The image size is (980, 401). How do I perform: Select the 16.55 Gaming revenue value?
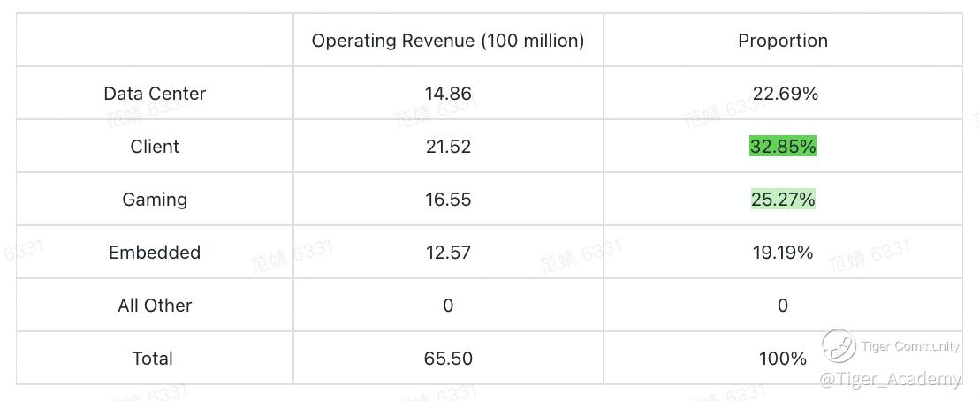(447, 200)
